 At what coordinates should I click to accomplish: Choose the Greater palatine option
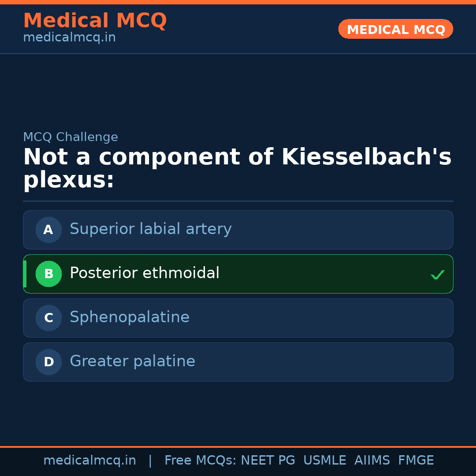click(x=132, y=361)
